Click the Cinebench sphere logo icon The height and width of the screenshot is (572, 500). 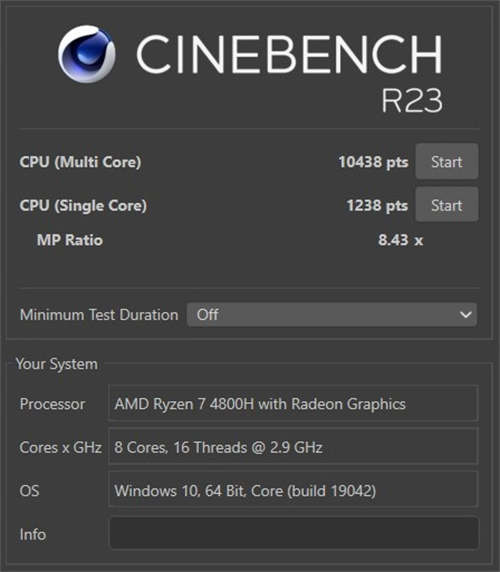(x=87, y=54)
